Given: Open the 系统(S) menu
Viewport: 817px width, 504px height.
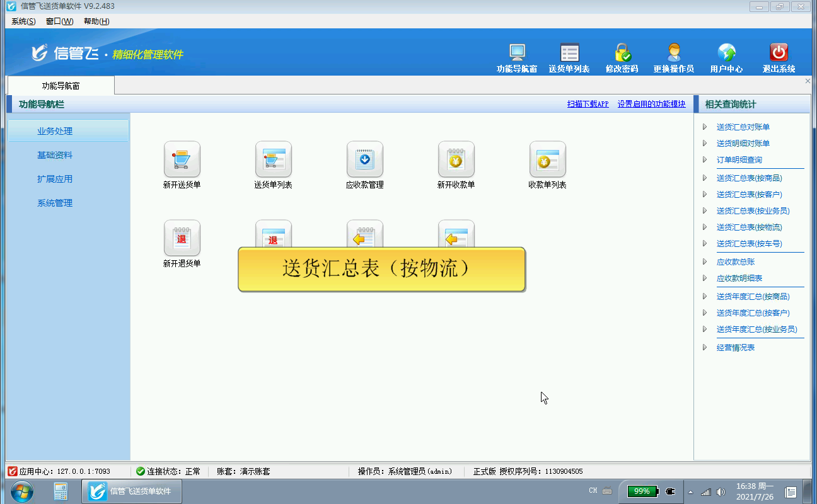Looking at the screenshot, I should tap(23, 21).
